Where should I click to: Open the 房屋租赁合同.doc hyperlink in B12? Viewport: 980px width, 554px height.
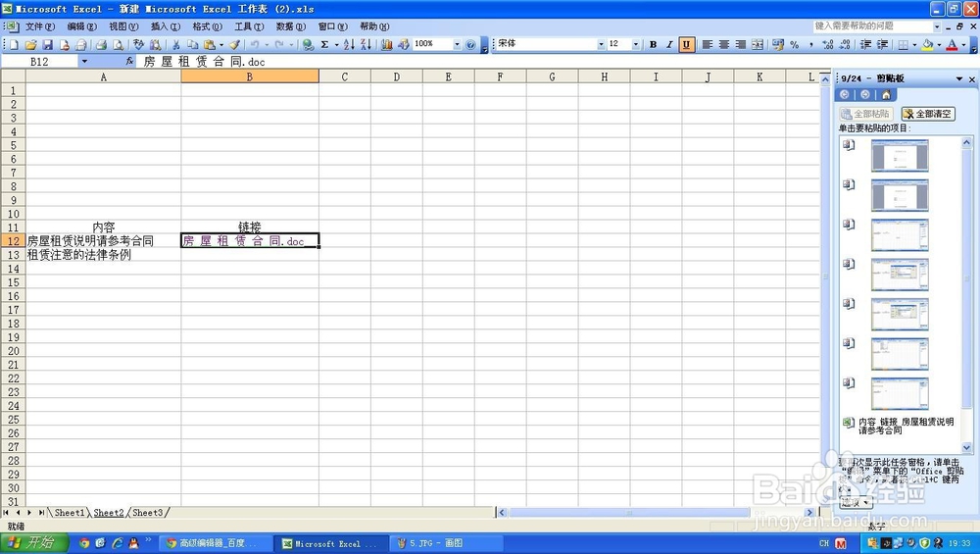[x=243, y=241]
